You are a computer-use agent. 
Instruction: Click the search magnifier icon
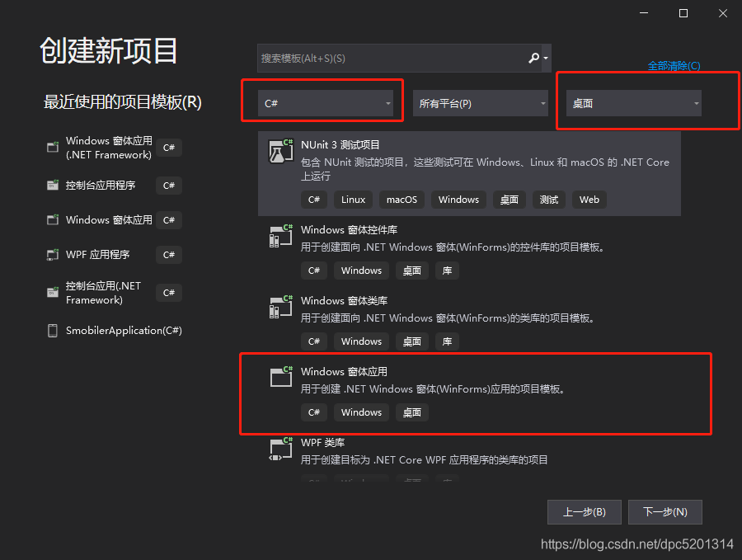pyautogui.click(x=533, y=58)
